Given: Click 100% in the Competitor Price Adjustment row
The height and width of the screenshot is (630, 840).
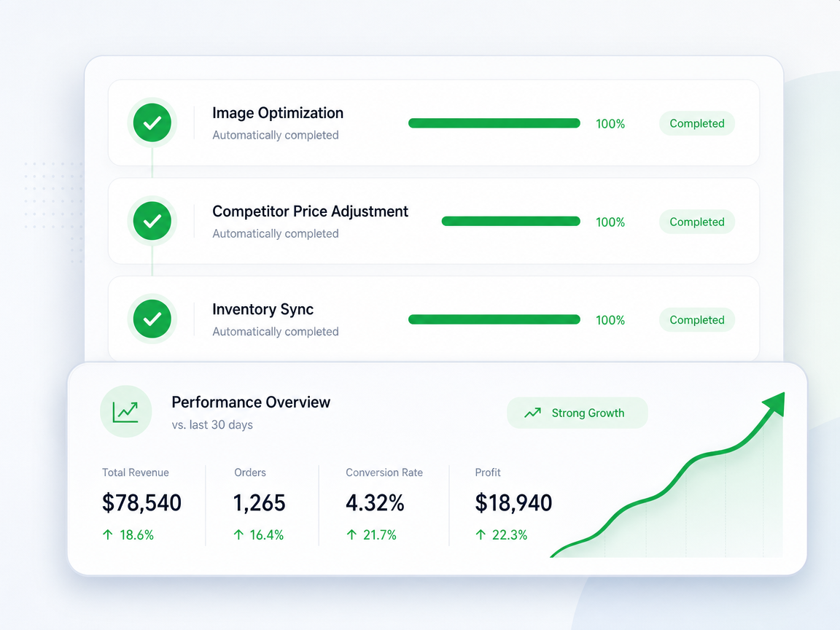Looking at the screenshot, I should click(x=610, y=222).
